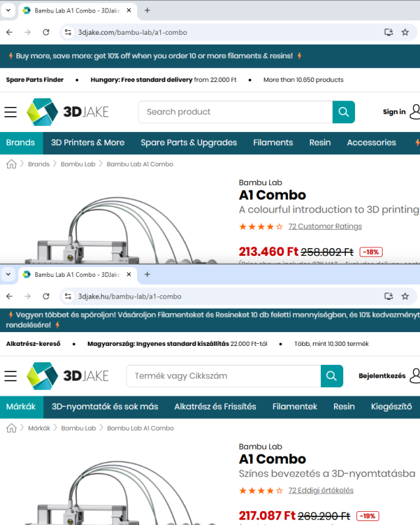Click the back arrow in the top browser window
Screen dimensions: 420x525
[9, 32]
